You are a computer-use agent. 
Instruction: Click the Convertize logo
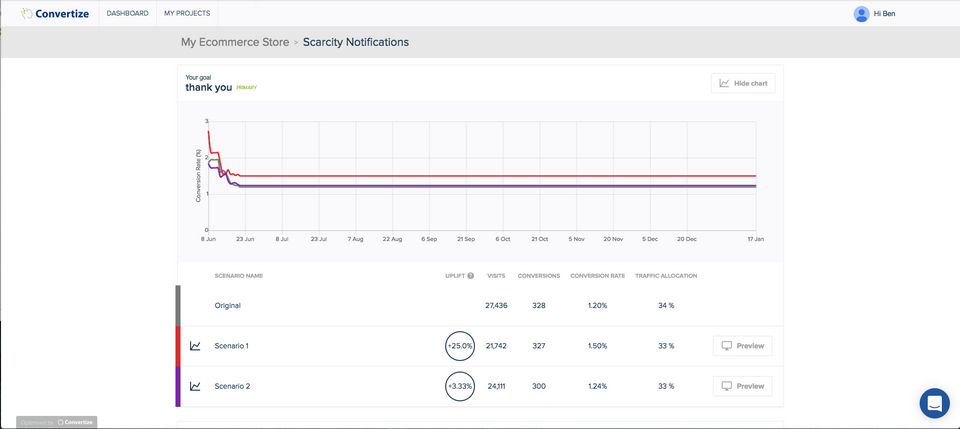(x=56, y=13)
